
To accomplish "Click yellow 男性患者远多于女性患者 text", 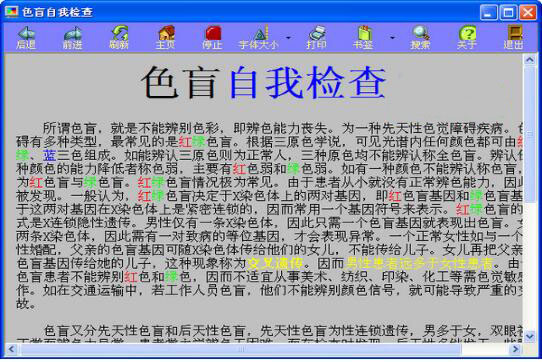I will coord(419,263).
